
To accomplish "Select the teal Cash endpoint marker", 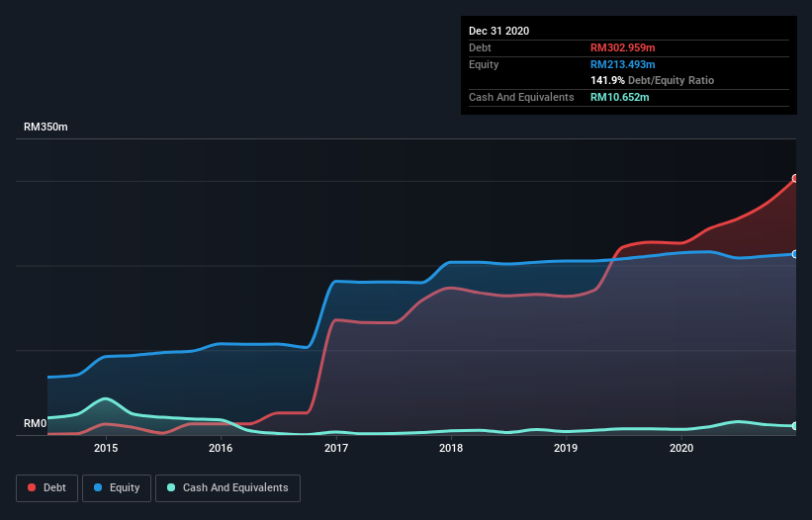I will pyautogui.click(x=795, y=426).
